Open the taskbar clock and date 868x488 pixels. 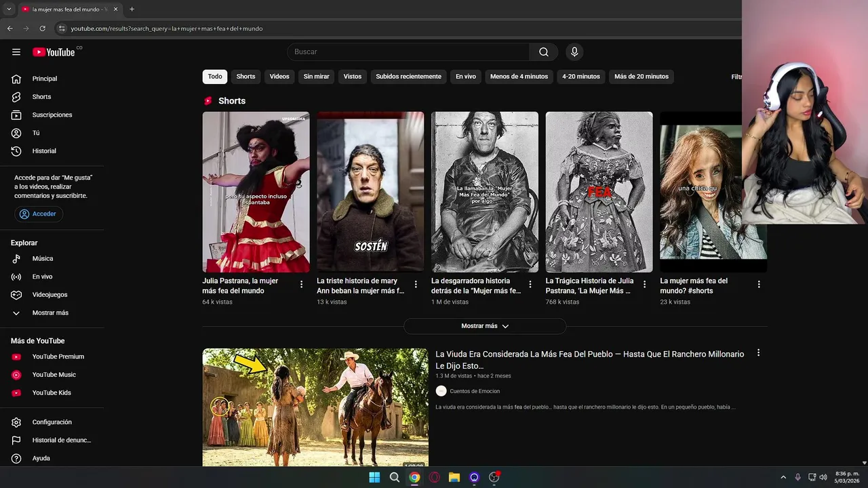tap(847, 477)
